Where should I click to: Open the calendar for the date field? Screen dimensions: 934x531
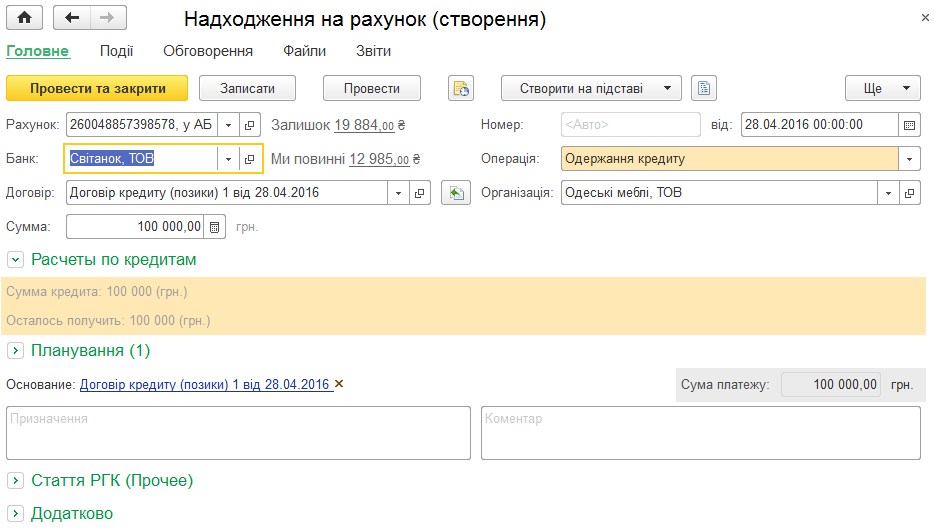click(x=909, y=125)
